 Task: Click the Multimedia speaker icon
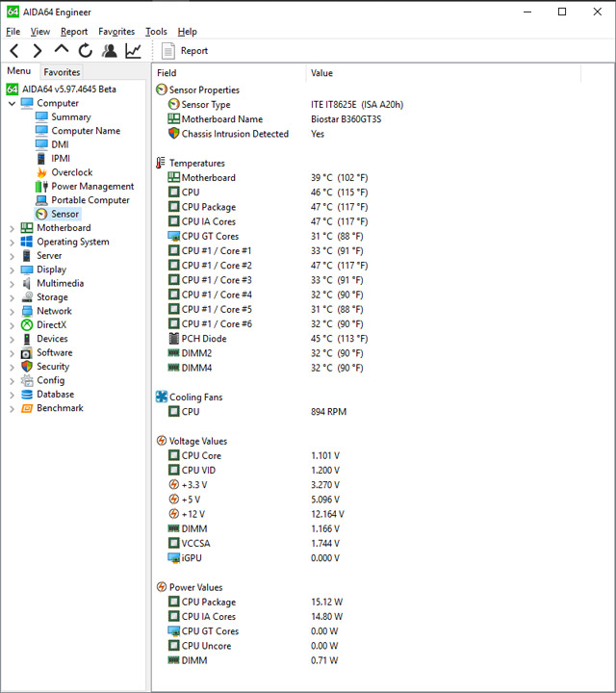27,283
